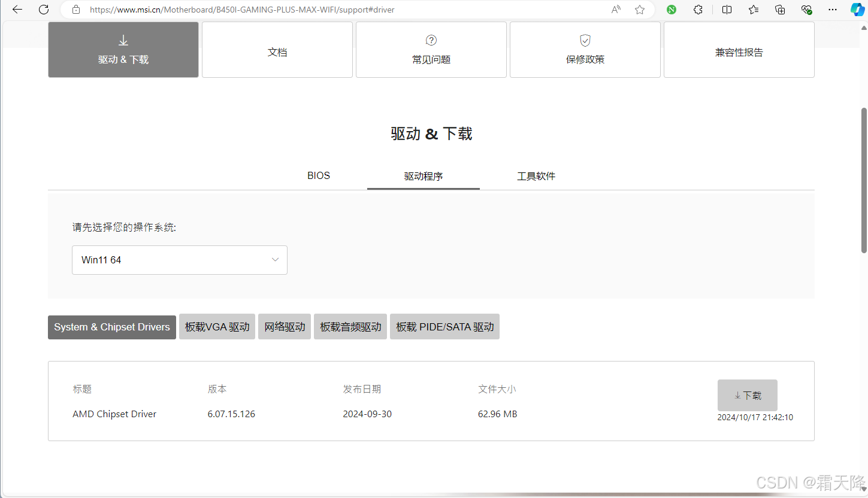Select the 板载VGA 驱动 category
The image size is (868, 498).
coord(217,327)
